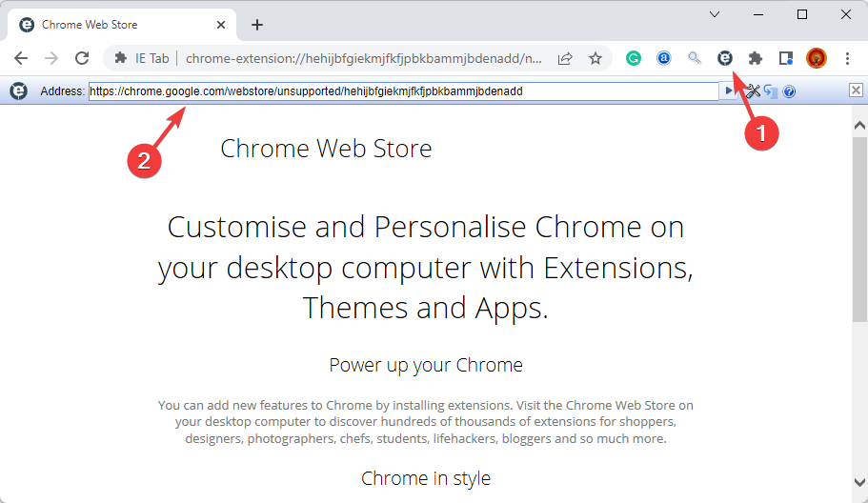
Task: Click the scrollbar down arrow
Action: (859, 482)
